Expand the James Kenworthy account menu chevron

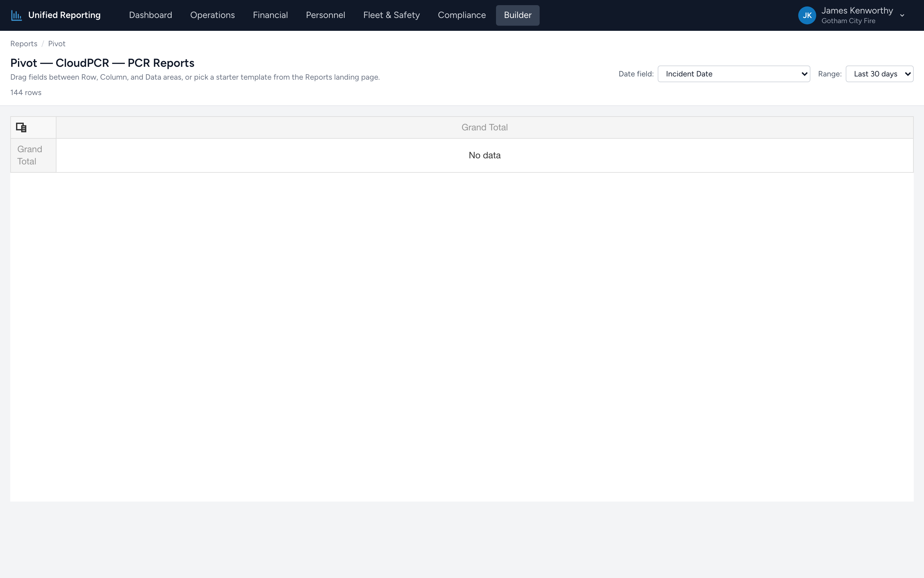coord(902,16)
